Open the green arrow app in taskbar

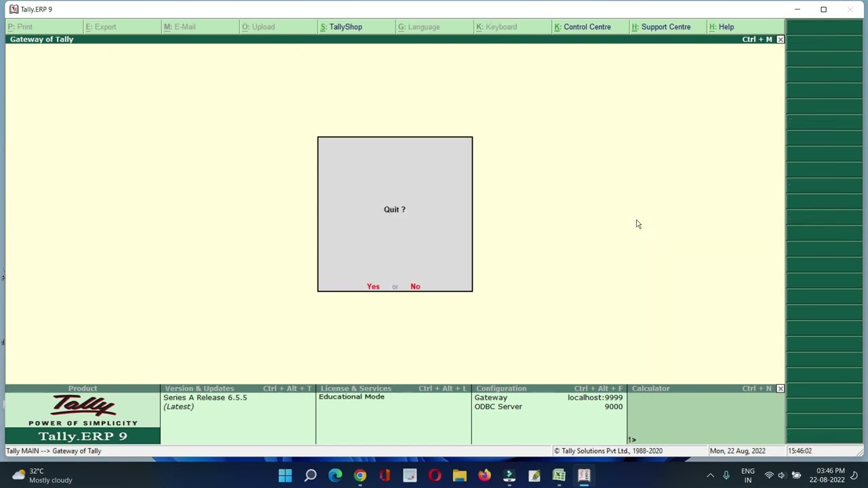point(509,476)
